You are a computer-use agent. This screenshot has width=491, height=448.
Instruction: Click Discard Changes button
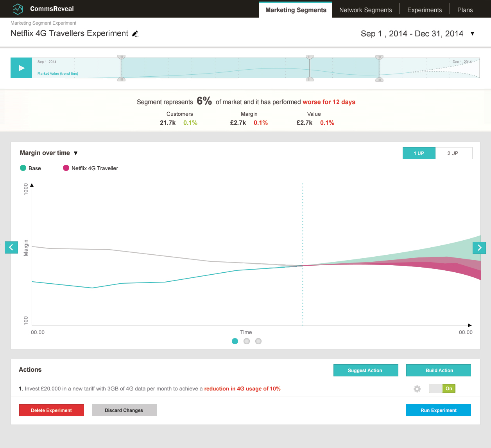pyautogui.click(x=124, y=410)
